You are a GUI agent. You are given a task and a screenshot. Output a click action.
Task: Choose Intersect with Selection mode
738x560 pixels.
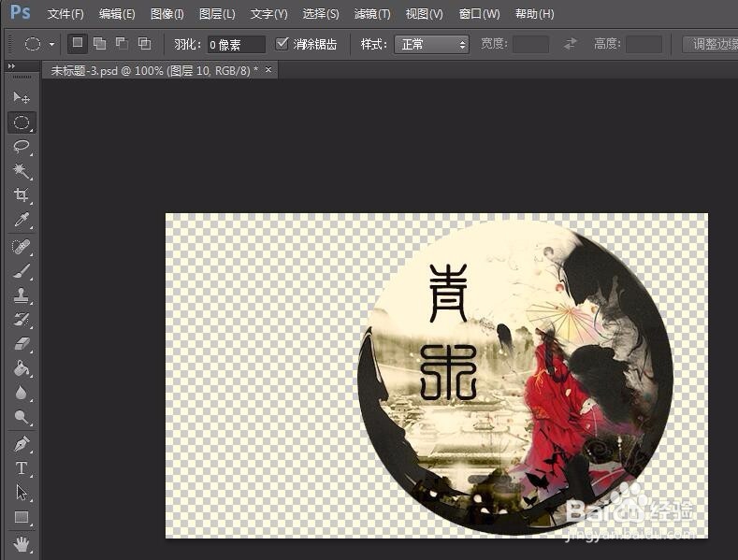pyautogui.click(x=144, y=44)
